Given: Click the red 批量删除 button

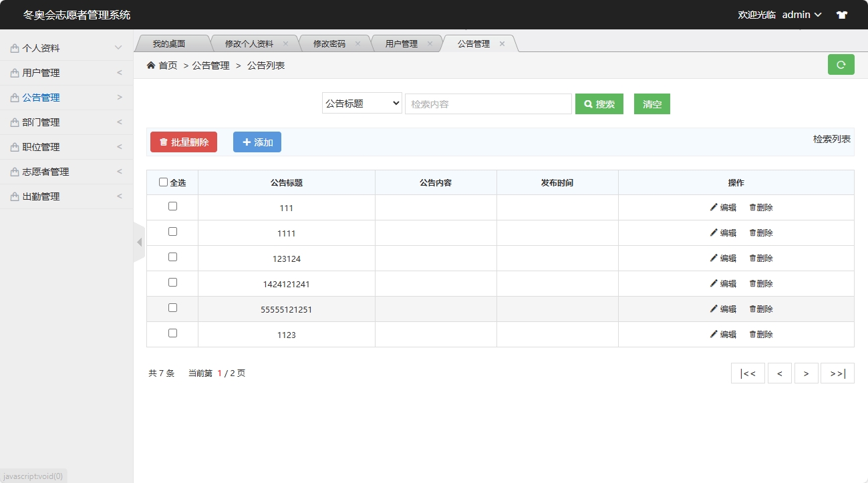Looking at the screenshot, I should point(184,142).
